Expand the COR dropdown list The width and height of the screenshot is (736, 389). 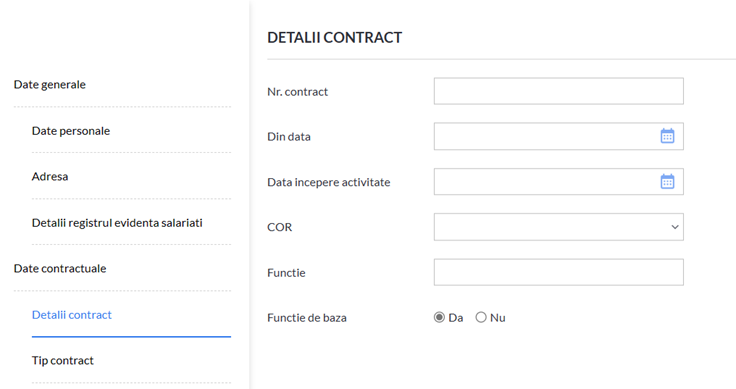click(x=559, y=227)
